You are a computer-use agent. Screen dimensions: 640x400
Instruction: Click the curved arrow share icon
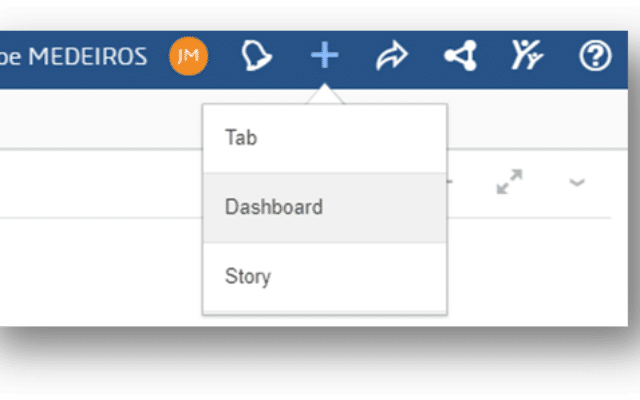point(391,57)
